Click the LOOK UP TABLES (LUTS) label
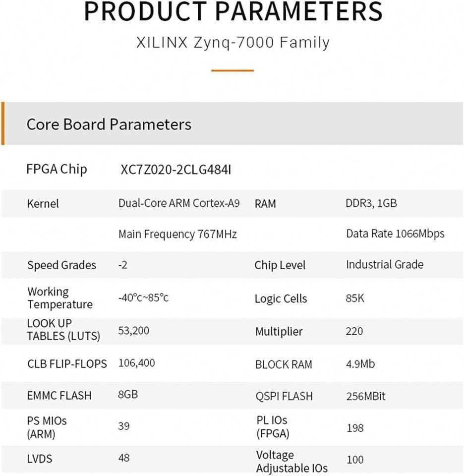The width and height of the screenshot is (464, 476). (x=63, y=330)
